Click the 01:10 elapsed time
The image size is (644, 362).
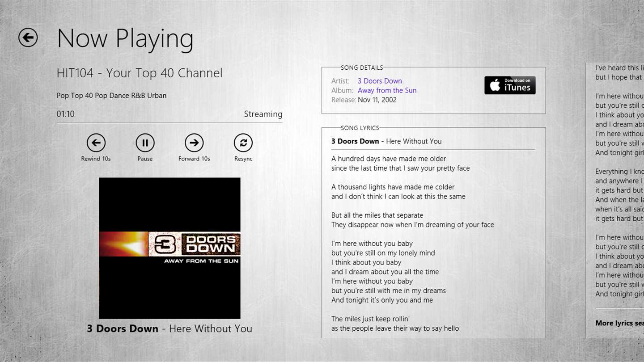[65, 114]
